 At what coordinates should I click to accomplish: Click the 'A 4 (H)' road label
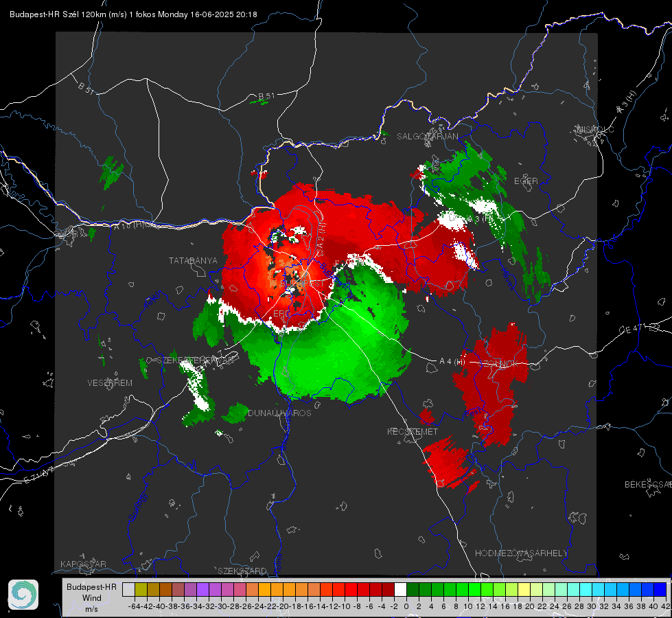[x=452, y=362]
